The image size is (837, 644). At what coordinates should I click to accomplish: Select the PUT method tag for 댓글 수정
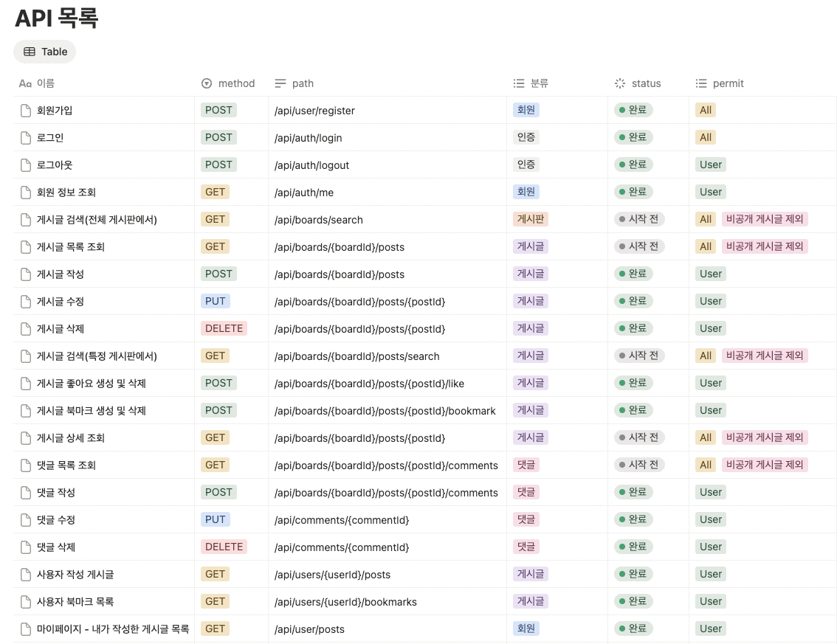point(215,519)
